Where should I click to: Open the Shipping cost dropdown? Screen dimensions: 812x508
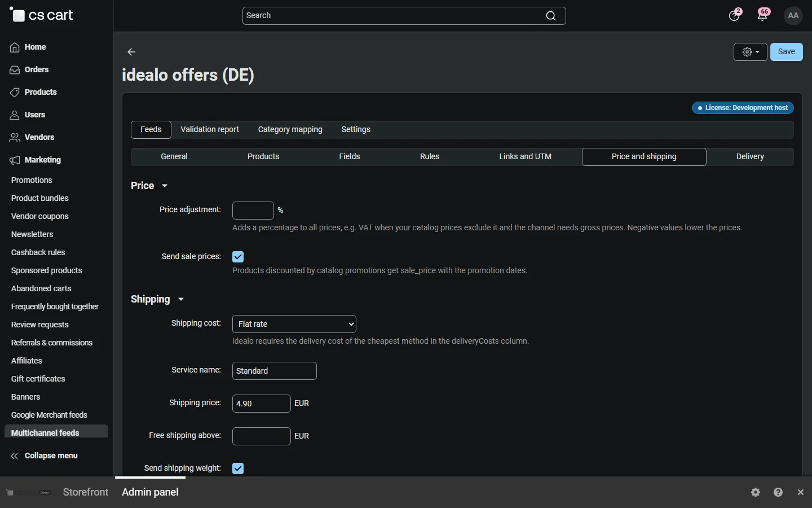[x=294, y=324]
